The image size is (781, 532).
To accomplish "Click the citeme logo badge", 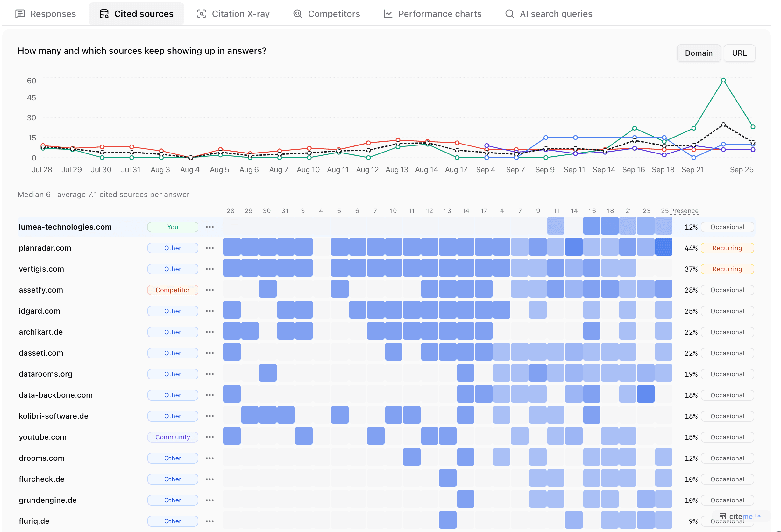I will click(741, 516).
